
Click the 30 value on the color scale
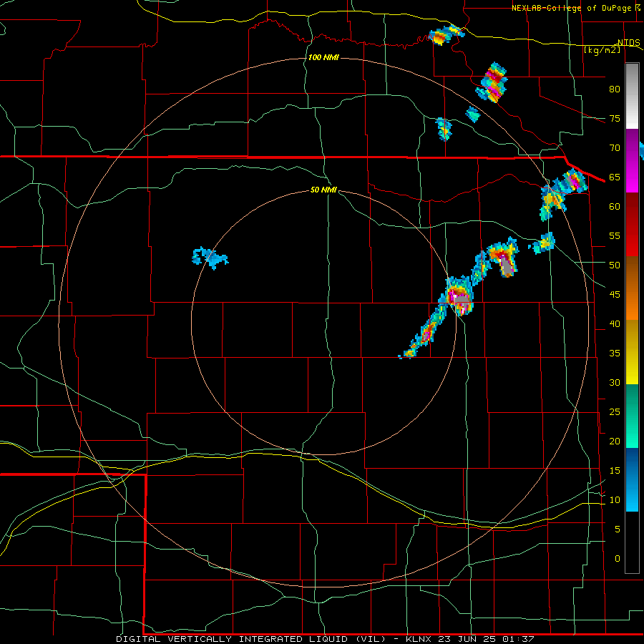615,382
